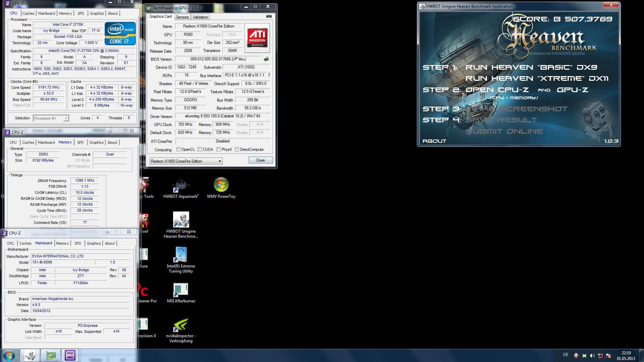This screenshot has height=362, width=644.
Task: Click the CPU-Z Memory window title icon
Action: pyautogui.click(x=7, y=132)
